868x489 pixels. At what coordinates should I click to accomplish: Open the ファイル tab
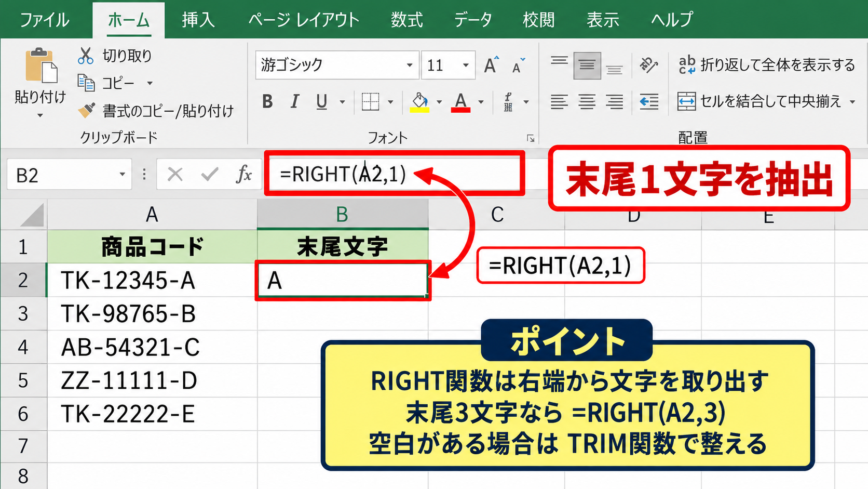(x=44, y=20)
